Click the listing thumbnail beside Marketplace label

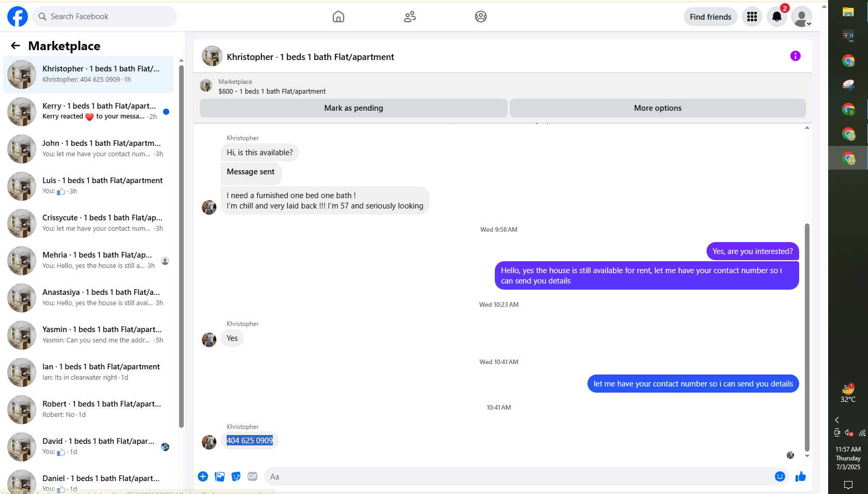[x=206, y=85]
